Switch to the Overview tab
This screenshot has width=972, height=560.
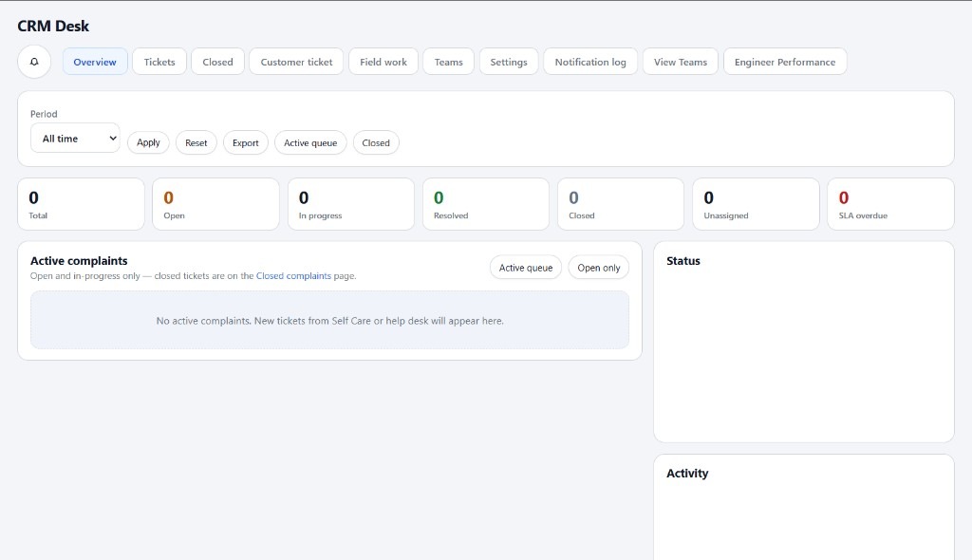point(95,62)
